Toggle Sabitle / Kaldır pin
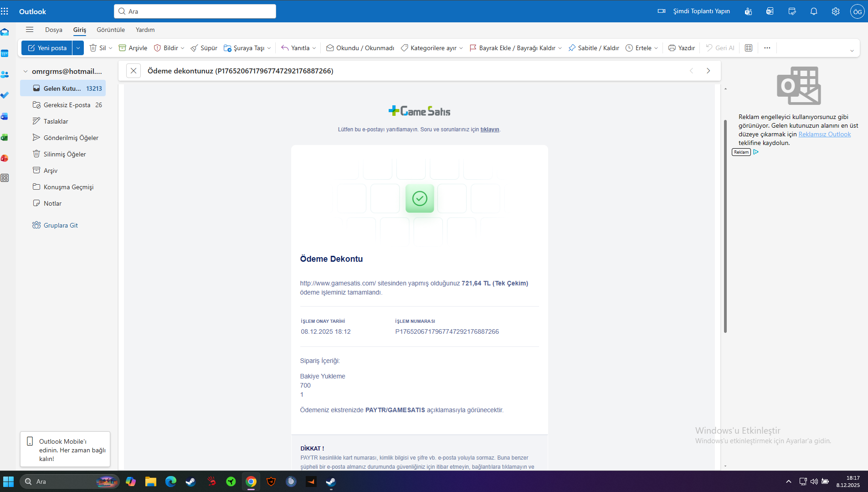Screen dimensions: 868x492 594,48
